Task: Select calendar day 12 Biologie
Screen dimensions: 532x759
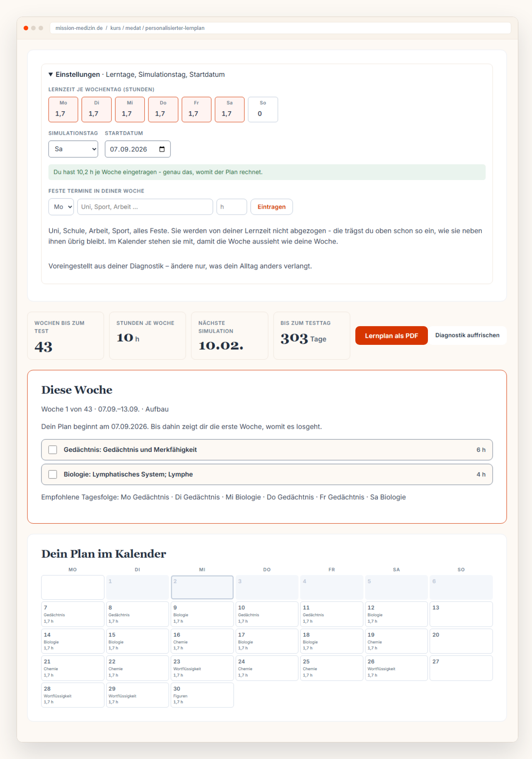Action: tap(396, 614)
